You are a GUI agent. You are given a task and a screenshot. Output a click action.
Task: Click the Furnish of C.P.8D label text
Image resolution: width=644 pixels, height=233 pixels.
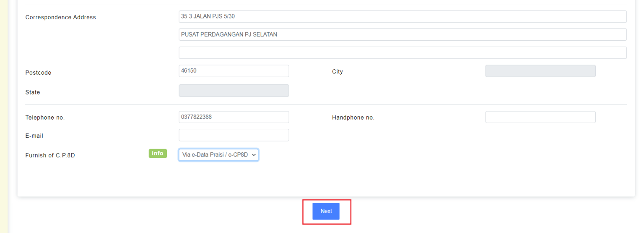[x=50, y=155]
